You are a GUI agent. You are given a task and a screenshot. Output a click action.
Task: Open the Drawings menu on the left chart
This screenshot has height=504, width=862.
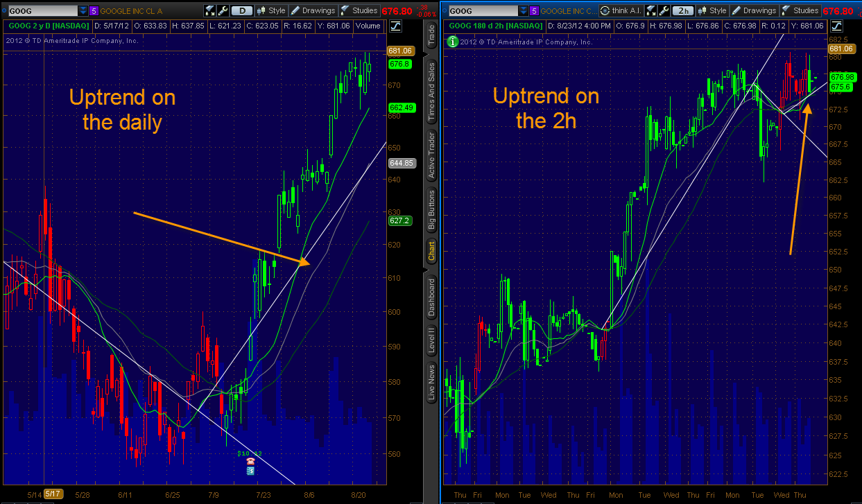coord(313,11)
